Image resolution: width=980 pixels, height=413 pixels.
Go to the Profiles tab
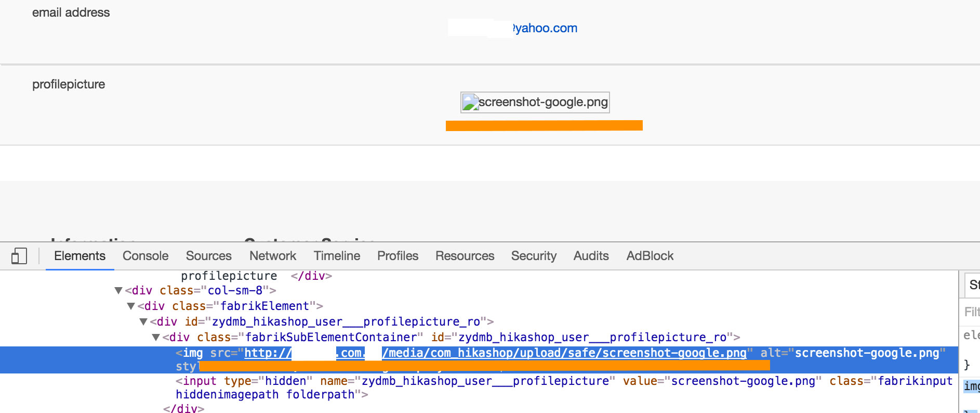coord(398,256)
